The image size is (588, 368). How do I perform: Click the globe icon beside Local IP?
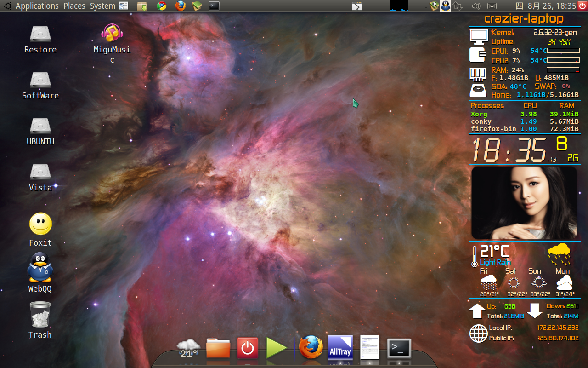478,333
